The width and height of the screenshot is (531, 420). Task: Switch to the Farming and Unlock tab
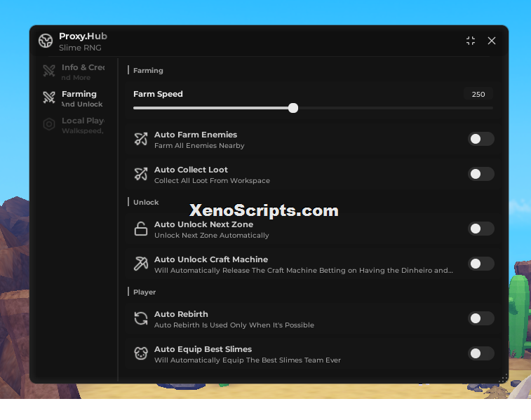(74, 98)
